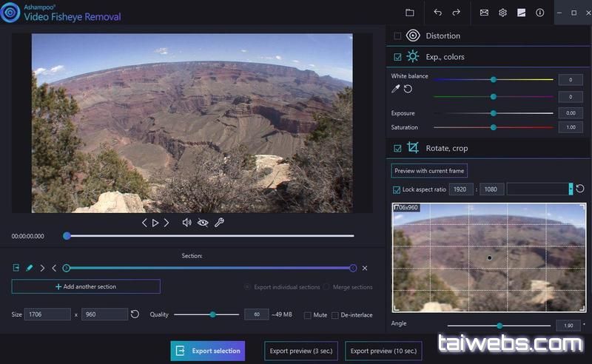Screen dimensions: 592x364
Task: Collapse the Rotate, crop section header
Action: coord(446,148)
